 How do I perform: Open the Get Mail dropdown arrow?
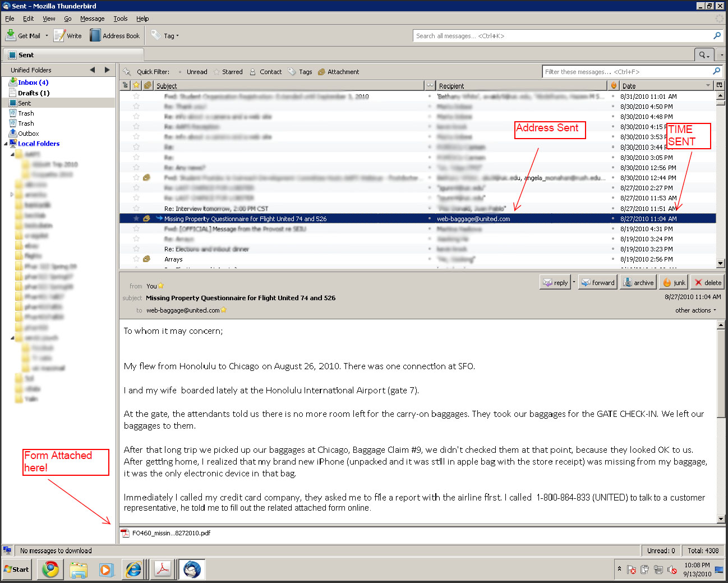(47, 36)
